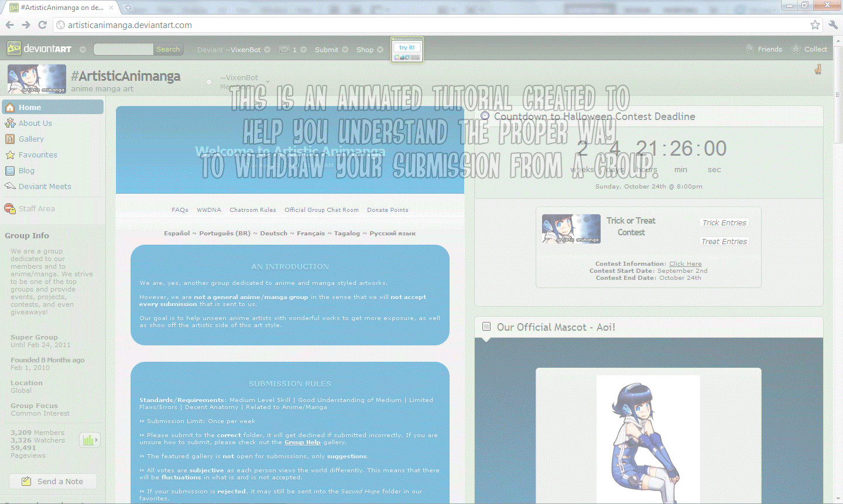Viewport: 843px width, 504px height.
Task: Open the Deutsch translation link
Action: (x=273, y=233)
